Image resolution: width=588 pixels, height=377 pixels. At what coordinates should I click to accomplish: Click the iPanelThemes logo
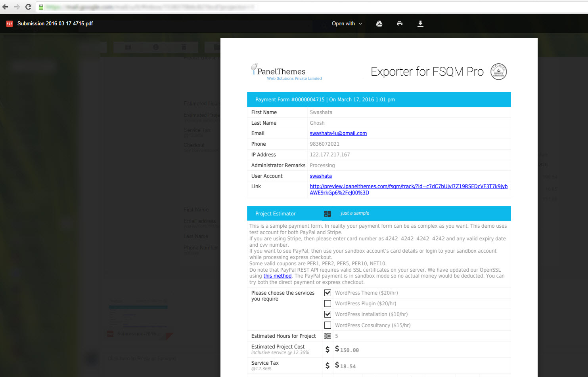(x=286, y=72)
